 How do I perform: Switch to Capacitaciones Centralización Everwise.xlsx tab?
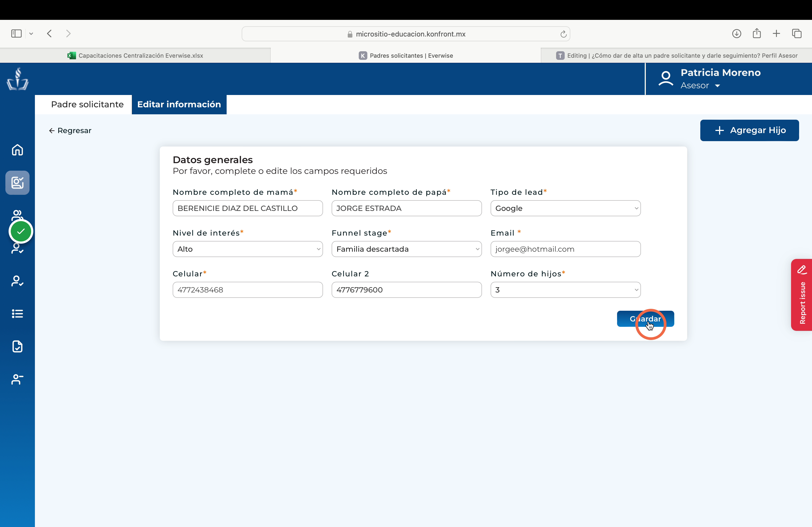point(135,56)
